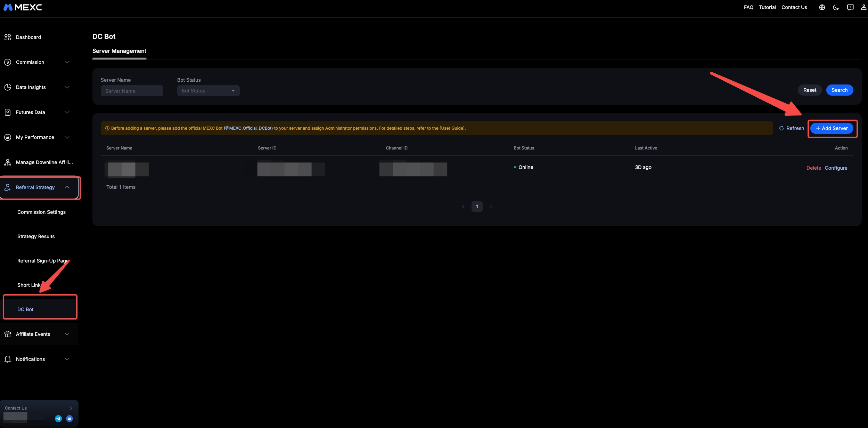
Task: Go to pagination page 1
Action: [x=477, y=207]
